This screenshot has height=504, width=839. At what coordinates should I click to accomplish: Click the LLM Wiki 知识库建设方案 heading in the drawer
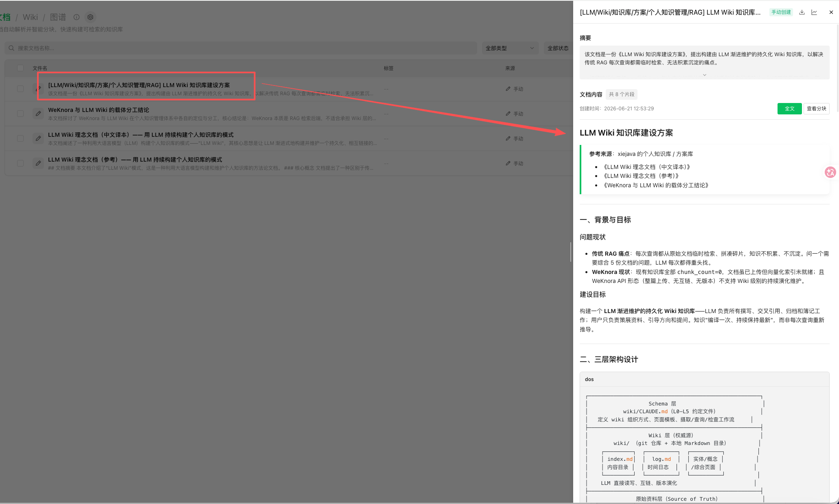626,133
